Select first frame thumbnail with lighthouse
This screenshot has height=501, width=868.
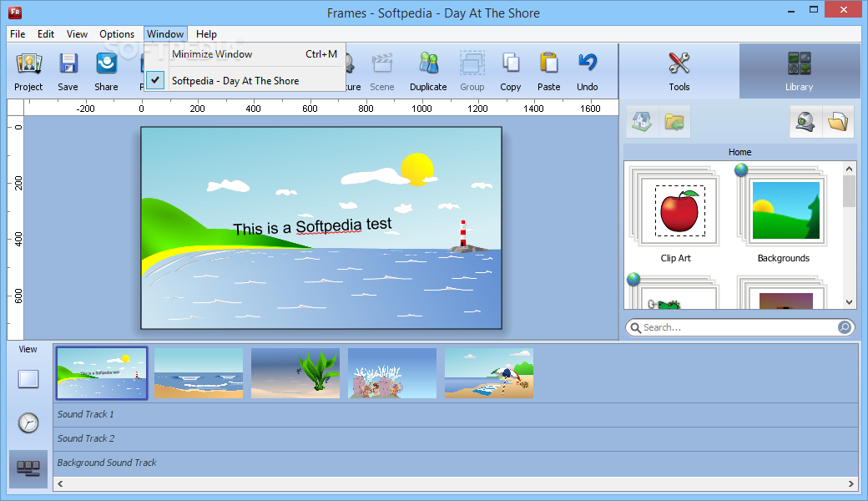click(x=102, y=373)
